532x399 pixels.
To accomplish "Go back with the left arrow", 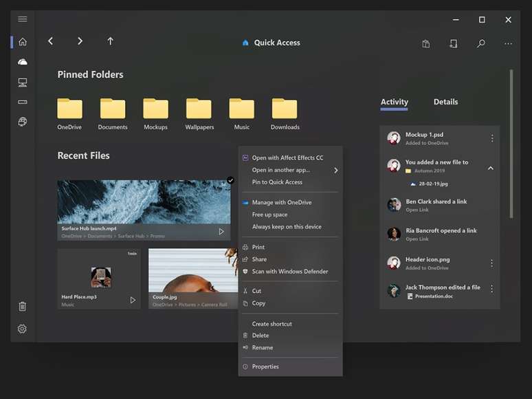I will [50, 41].
